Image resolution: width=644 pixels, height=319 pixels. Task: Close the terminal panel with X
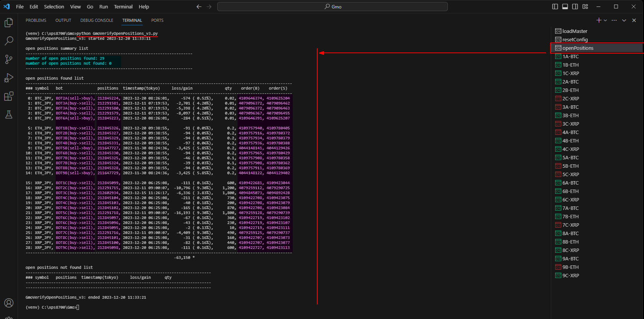(x=634, y=20)
